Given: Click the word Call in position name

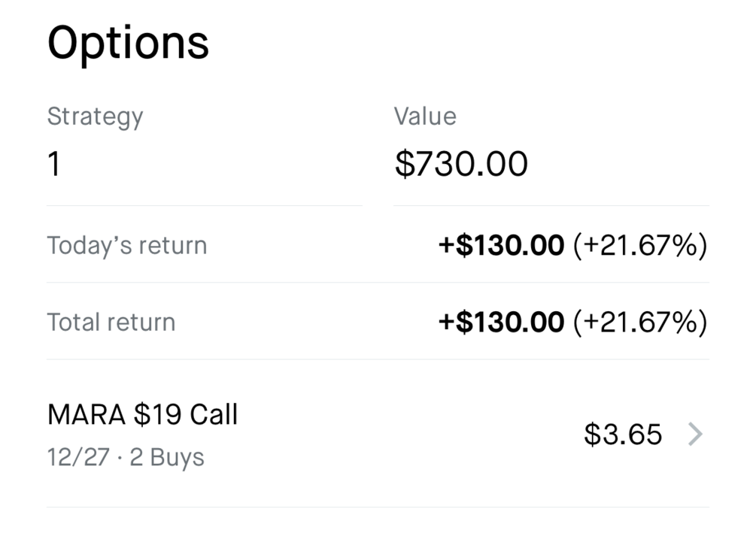Looking at the screenshot, I should pyautogui.click(x=214, y=415).
